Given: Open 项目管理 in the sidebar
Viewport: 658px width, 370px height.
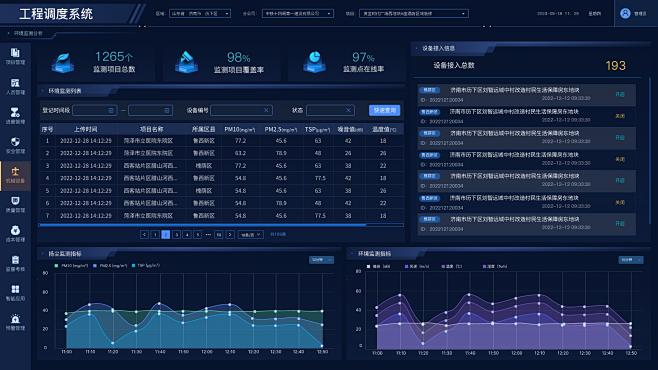Looking at the screenshot, I should tap(15, 56).
